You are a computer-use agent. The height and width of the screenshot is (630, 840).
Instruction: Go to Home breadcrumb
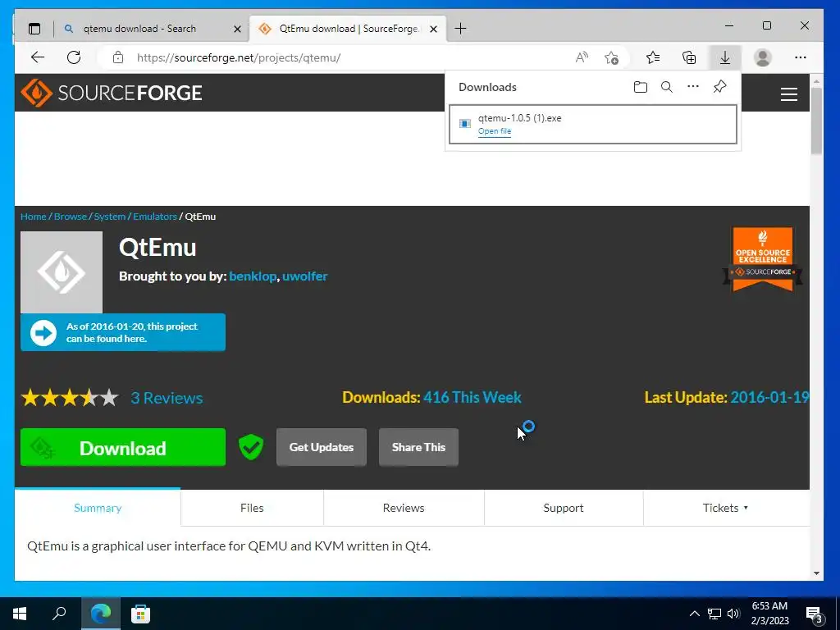pyautogui.click(x=33, y=217)
